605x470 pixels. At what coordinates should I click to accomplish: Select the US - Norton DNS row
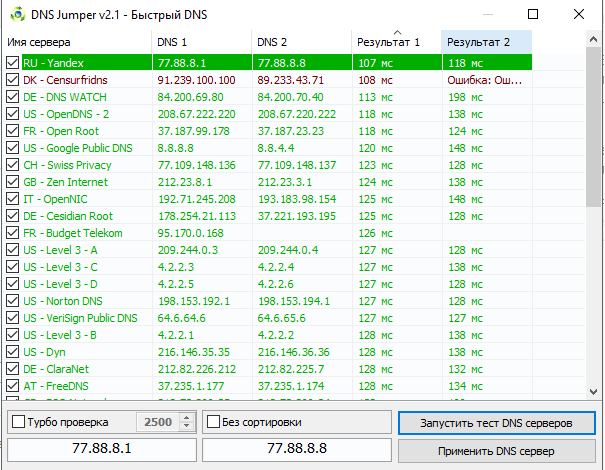(x=269, y=301)
